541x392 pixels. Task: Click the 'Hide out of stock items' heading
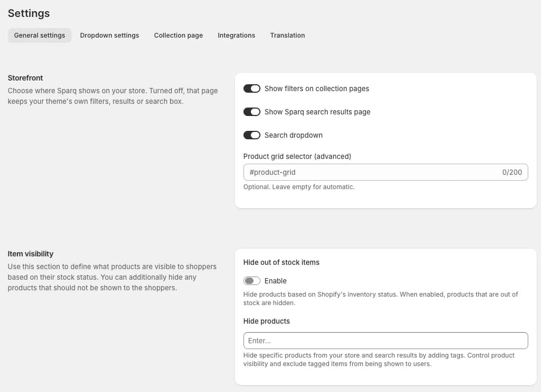point(281,263)
